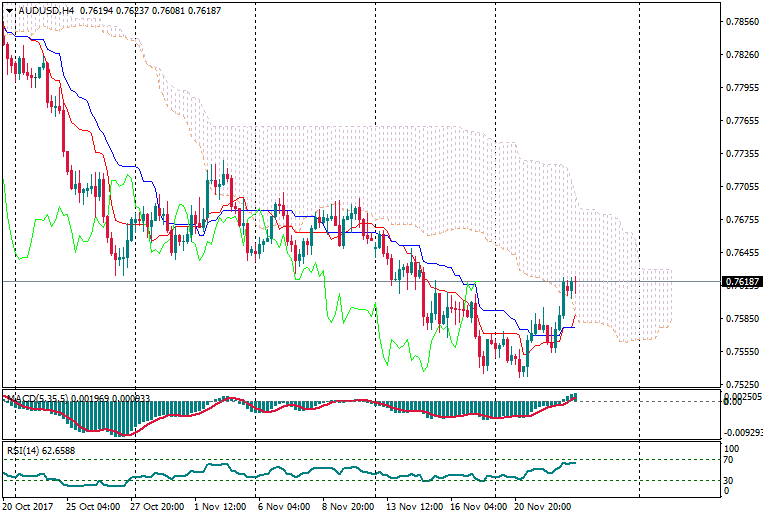Click the latest green candlestick on chart

click(x=573, y=285)
